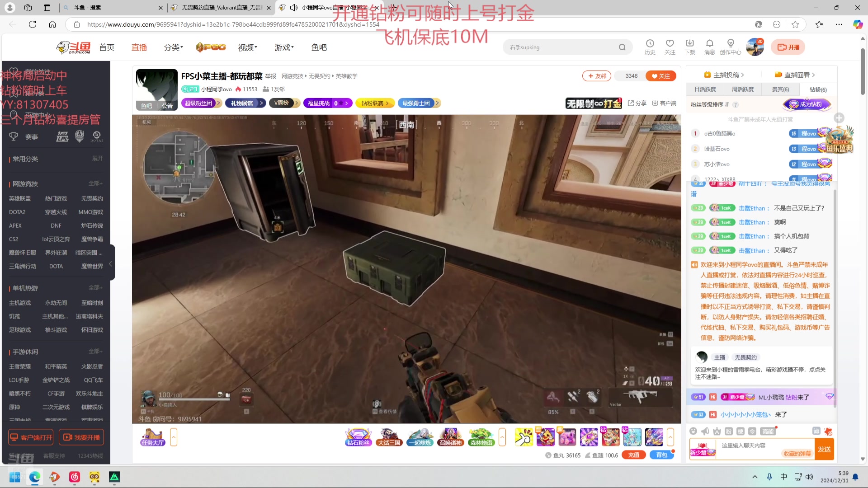Image resolution: width=868 pixels, height=488 pixels.
Task: Expand the arrow next to 任务大厅
Action: click(x=174, y=437)
